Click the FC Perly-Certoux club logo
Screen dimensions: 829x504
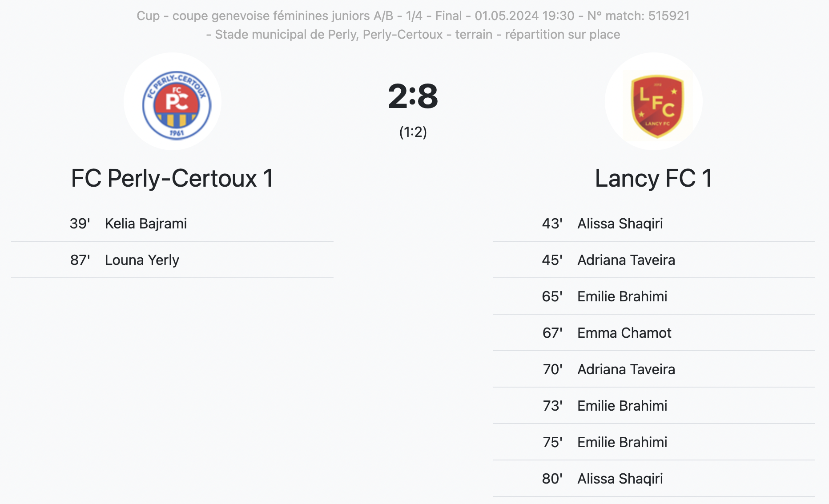pos(177,103)
